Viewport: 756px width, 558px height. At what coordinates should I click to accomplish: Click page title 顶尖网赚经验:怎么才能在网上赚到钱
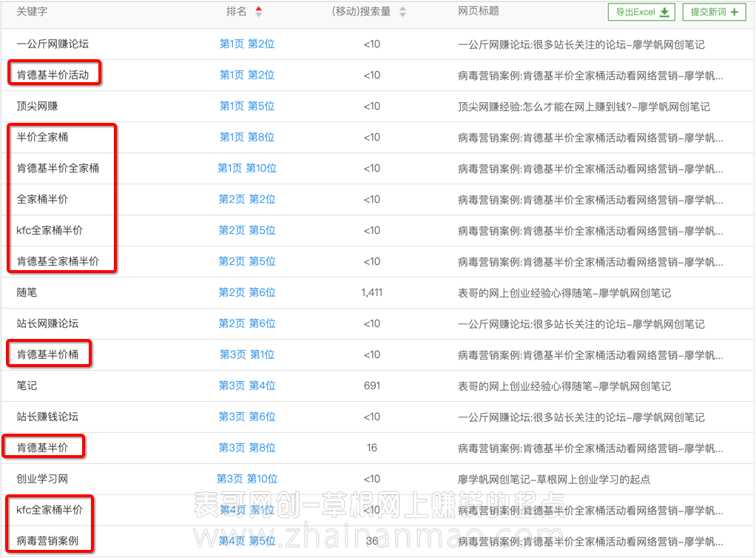click(584, 107)
